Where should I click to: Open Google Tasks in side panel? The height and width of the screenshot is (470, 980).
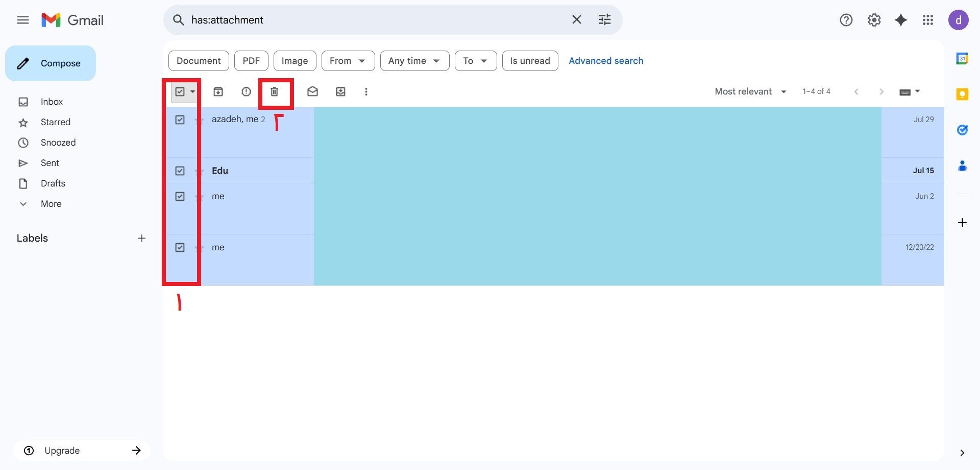click(962, 130)
